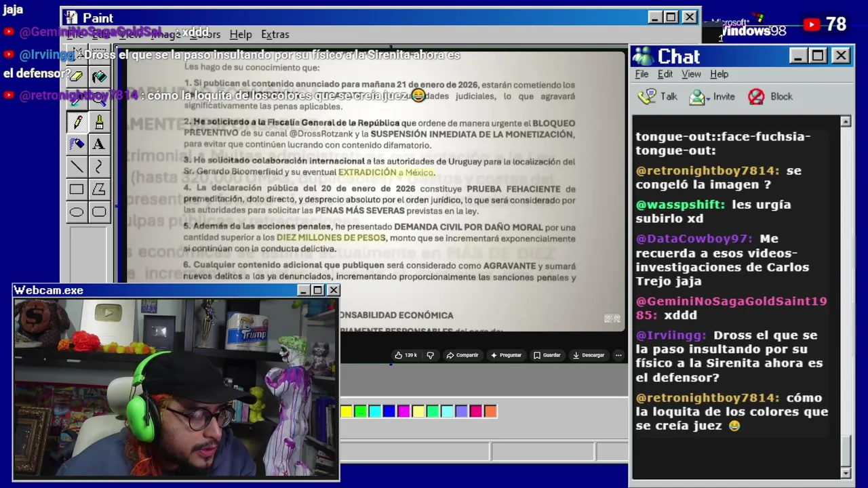The height and width of the screenshot is (488, 868).
Task: Select the Magnifier tool in Paint
Action: 99,100
